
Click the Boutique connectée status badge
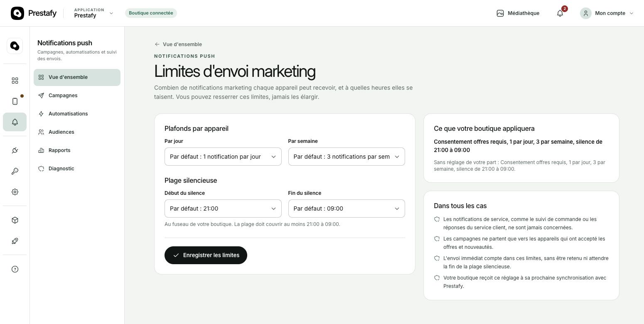tap(151, 13)
